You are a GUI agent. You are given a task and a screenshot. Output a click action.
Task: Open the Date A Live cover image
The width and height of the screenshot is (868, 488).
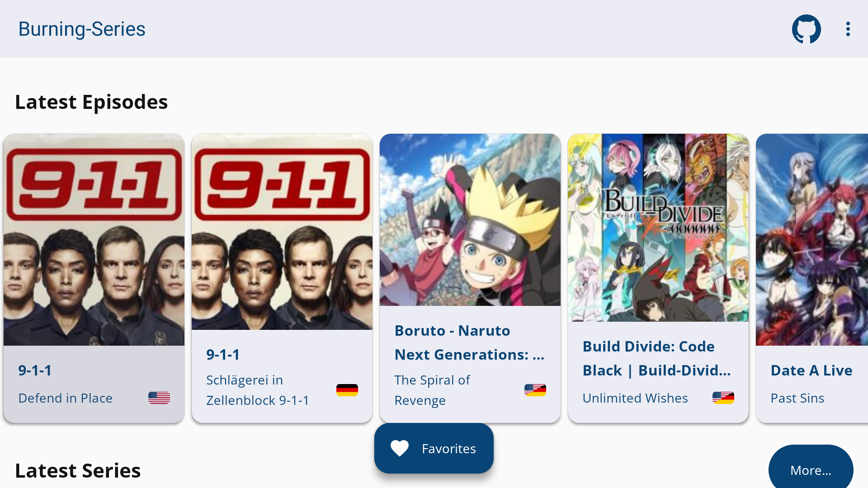[812, 239]
